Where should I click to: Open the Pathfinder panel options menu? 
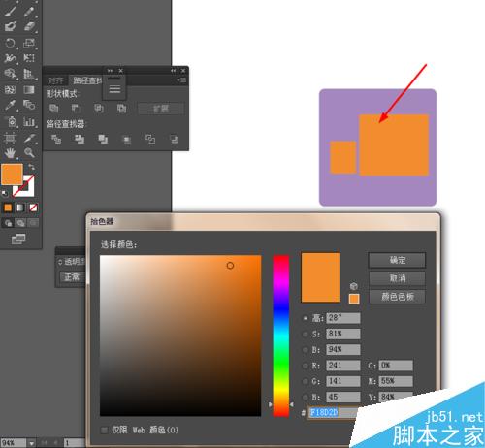[x=182, y=80]
